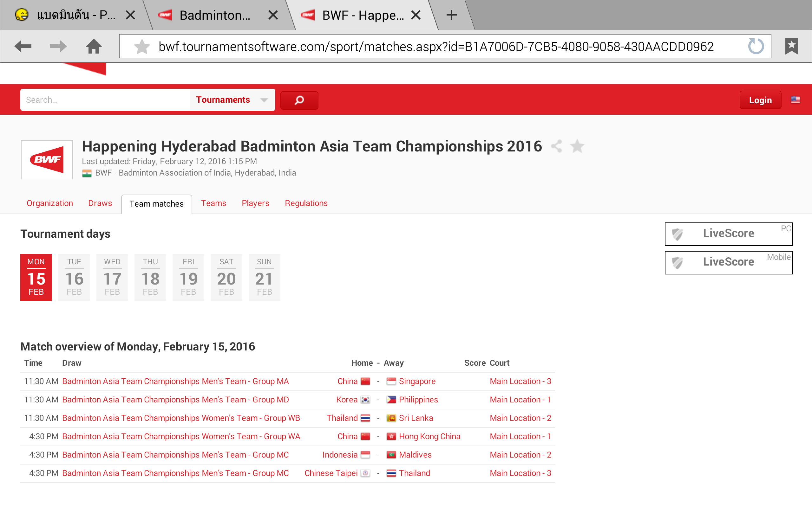The width and height of the screenshot is (812, 507).
Task: Toggle the favorite star next to the tournament title
Action: 577,146
